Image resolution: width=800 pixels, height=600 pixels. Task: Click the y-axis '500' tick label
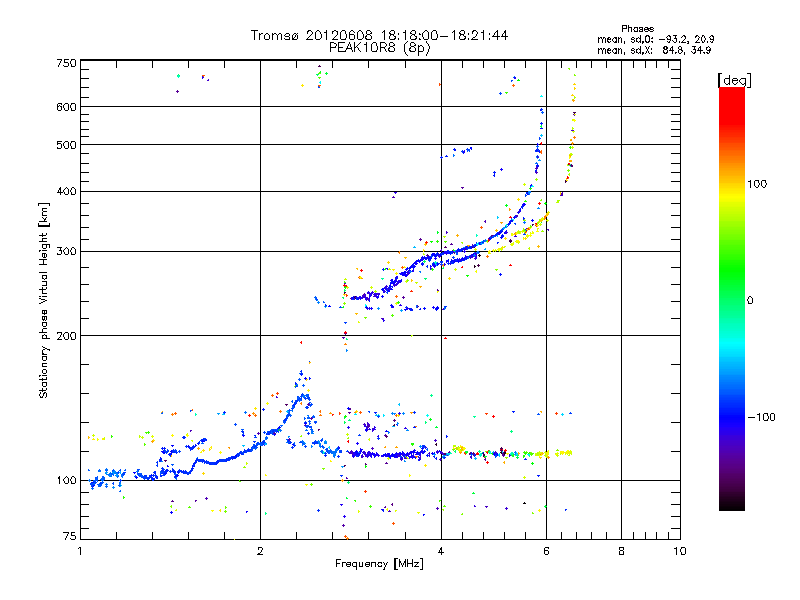pyautogui.click(x=66, y=145)
